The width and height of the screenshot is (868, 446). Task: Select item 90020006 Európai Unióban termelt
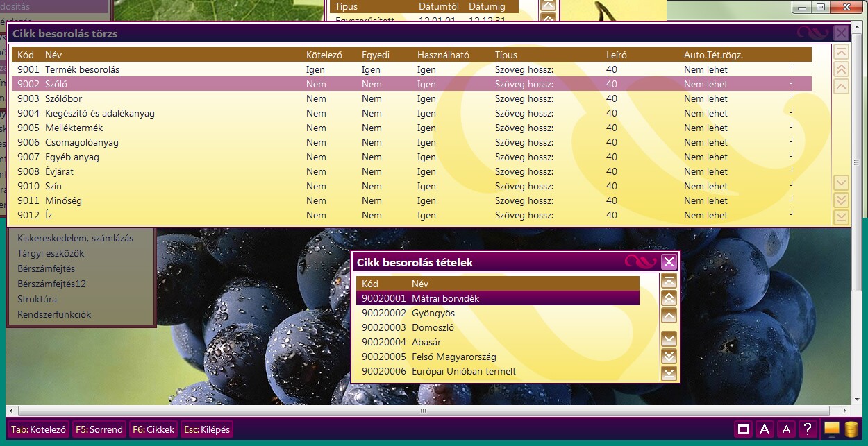click(497, 371)
